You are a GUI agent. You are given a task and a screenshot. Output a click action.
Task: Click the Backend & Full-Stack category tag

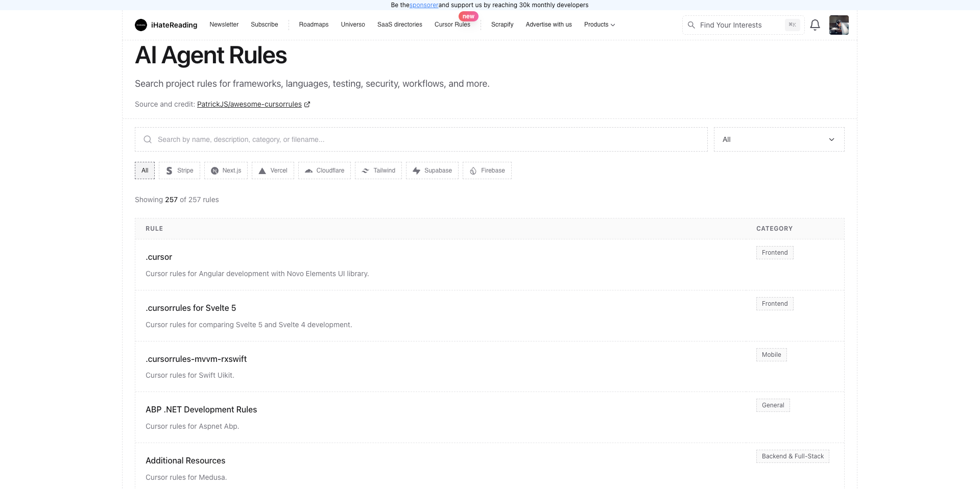point(793,456)
